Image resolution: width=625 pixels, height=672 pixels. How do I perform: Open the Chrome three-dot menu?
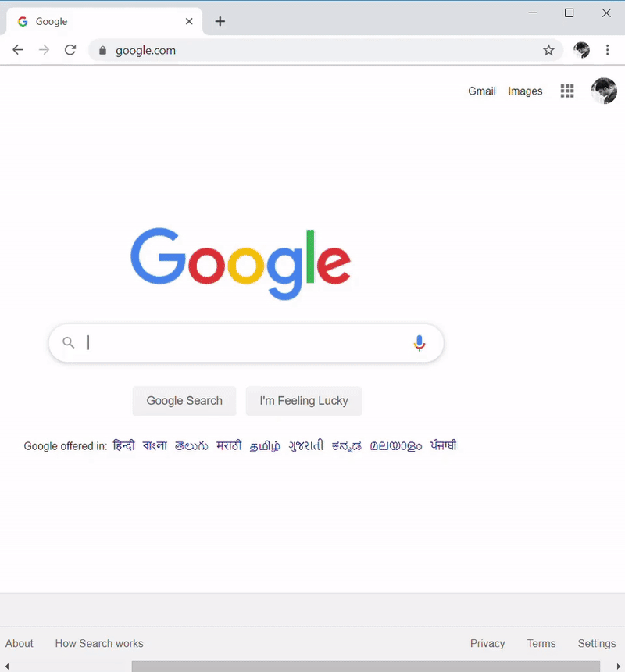608,50
